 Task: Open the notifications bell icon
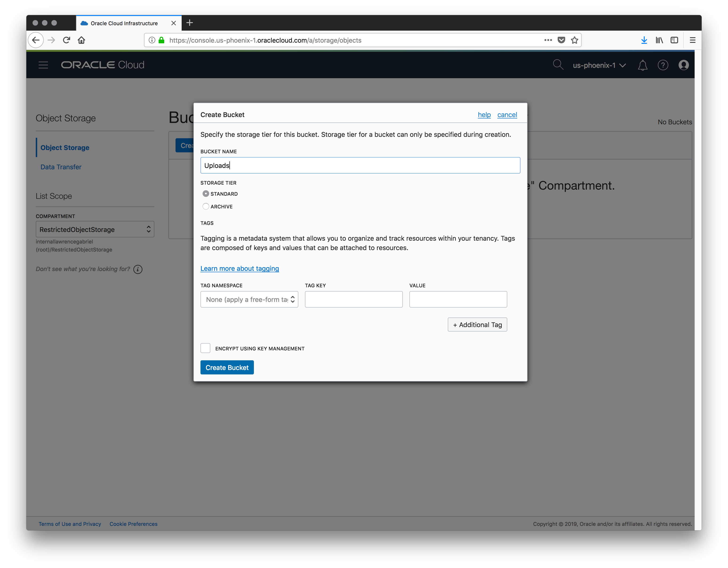(642, 65)
